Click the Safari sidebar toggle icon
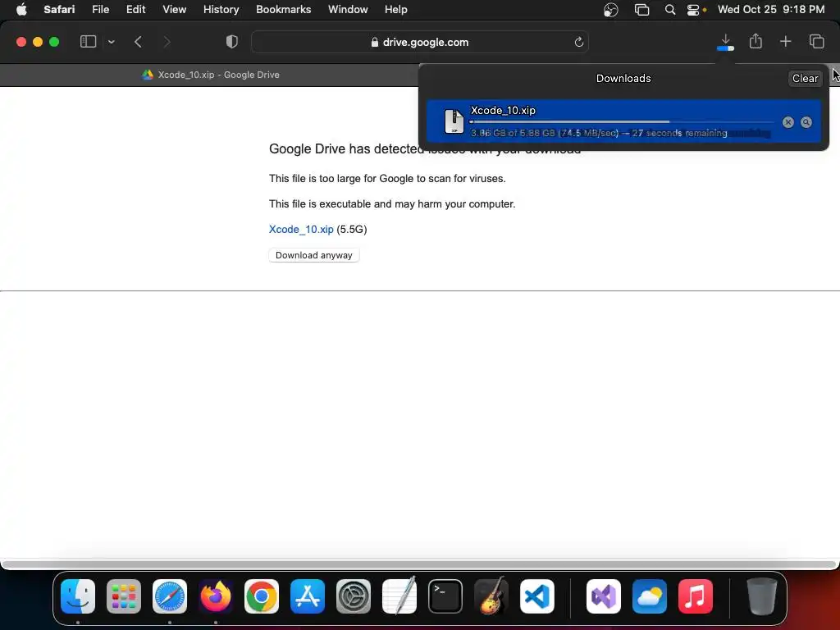This screenshot has height=630, width=840. (88, 42)
